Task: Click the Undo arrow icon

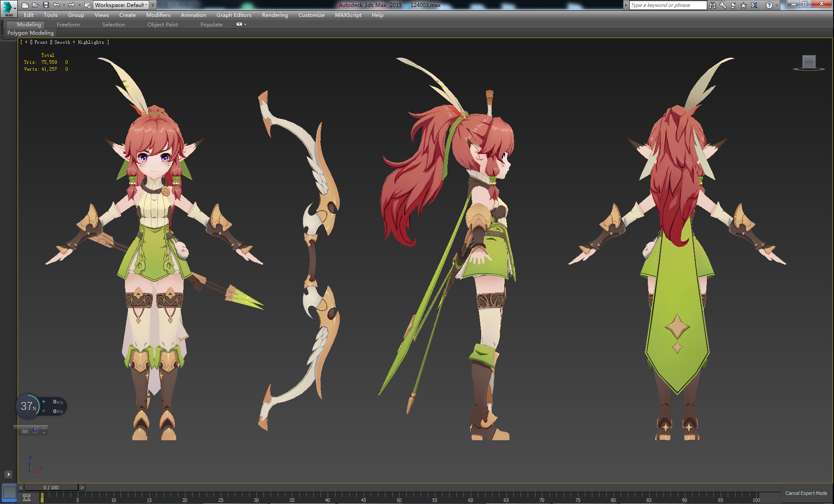Action: (x=56, y=5)
